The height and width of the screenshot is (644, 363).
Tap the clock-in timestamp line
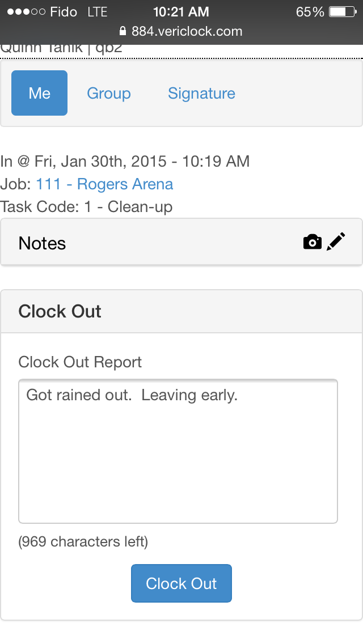click(125, 162)
